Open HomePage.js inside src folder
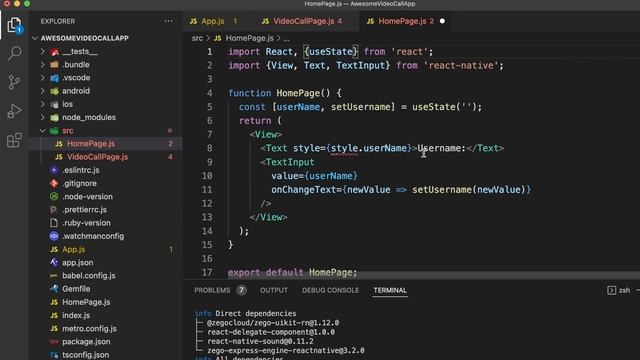This screenshot has width=640, height=360. point(106,144)
